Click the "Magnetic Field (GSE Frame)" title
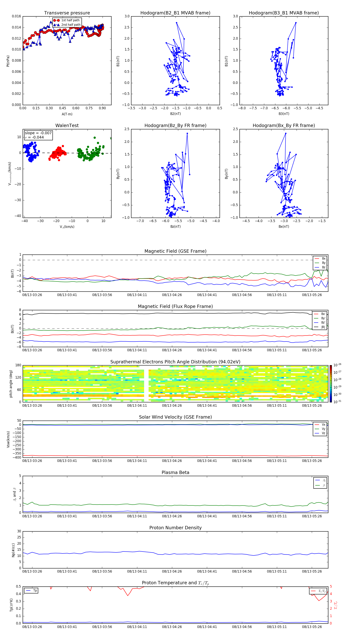 175,251
